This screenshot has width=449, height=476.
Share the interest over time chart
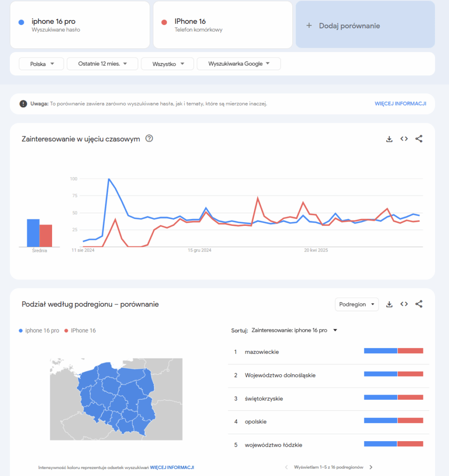click(x=419, y=139)
